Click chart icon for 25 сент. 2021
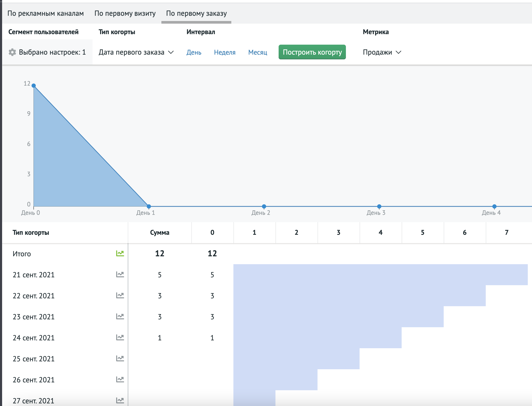 tap(120, 358)
